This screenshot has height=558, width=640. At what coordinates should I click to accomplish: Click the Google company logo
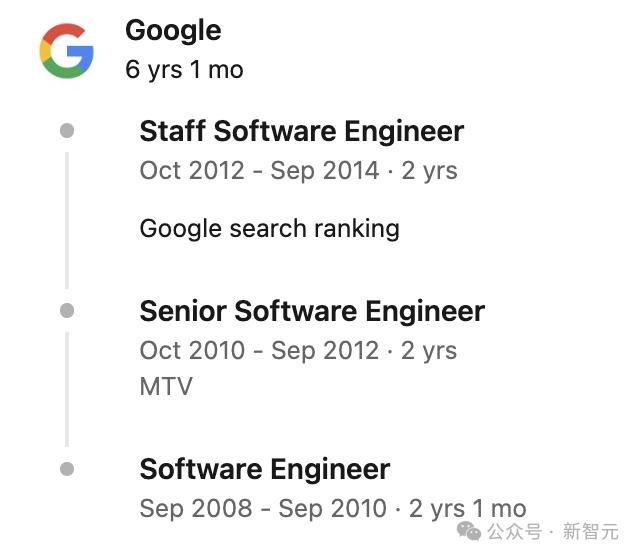(66, 51)
